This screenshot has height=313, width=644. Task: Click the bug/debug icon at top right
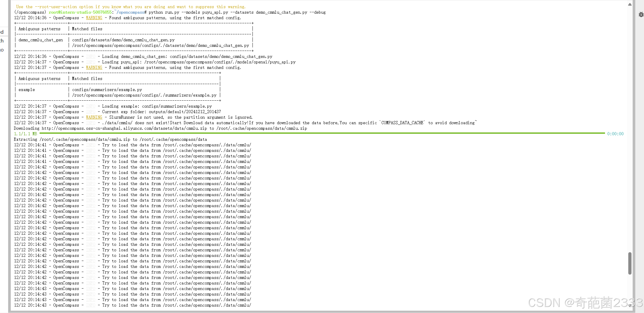click(x=641, y=15)
